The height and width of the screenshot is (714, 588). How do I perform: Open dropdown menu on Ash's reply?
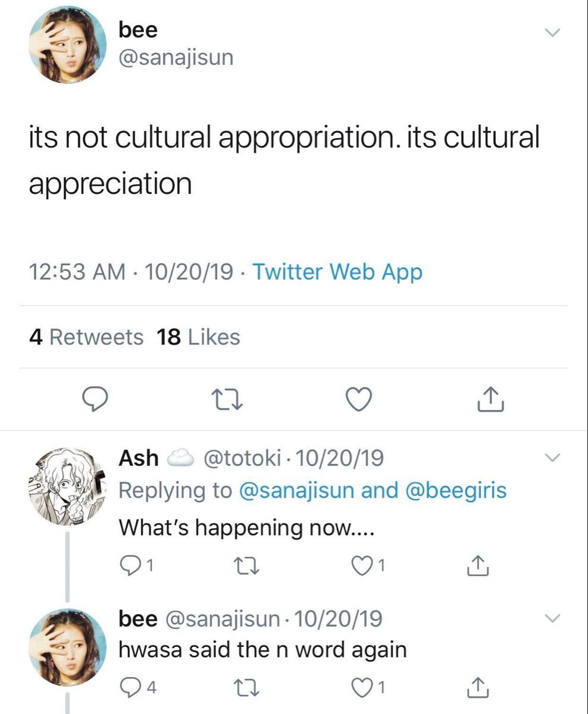553,458
